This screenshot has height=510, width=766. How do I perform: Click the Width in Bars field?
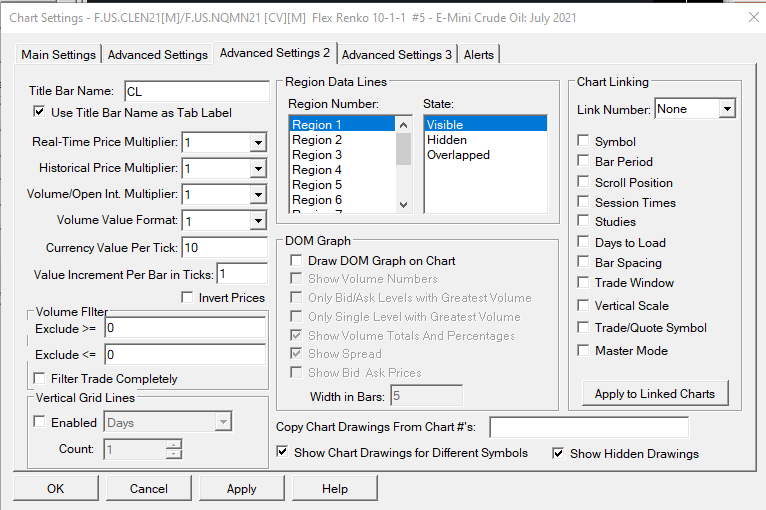426,396
